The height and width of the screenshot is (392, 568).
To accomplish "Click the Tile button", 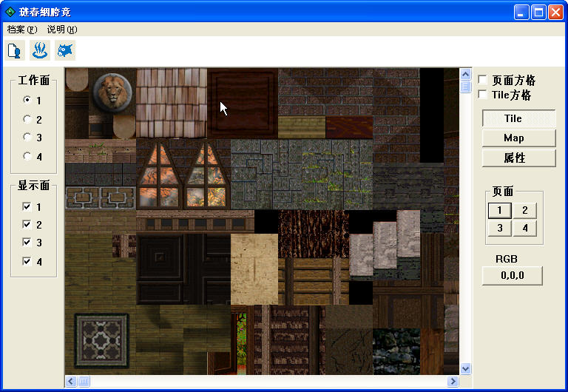I will (x=518, y=118).
